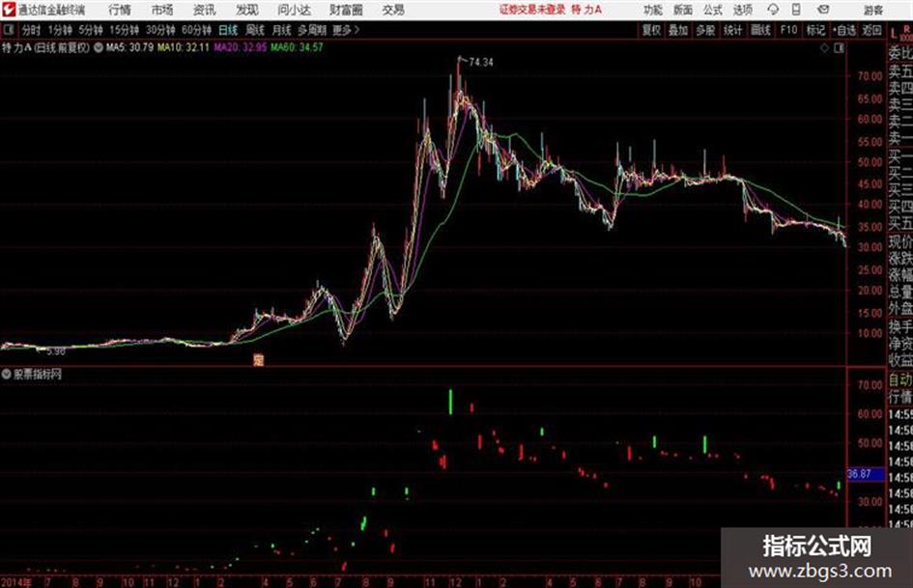The height and width of the screenshot is (588, 913).
Task: Click the MA60: 34.57 value label
Action: [x=297, y=47]
